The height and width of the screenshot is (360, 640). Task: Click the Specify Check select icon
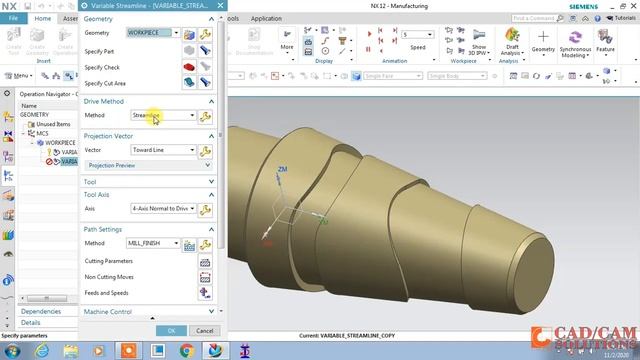coord(189,67)
